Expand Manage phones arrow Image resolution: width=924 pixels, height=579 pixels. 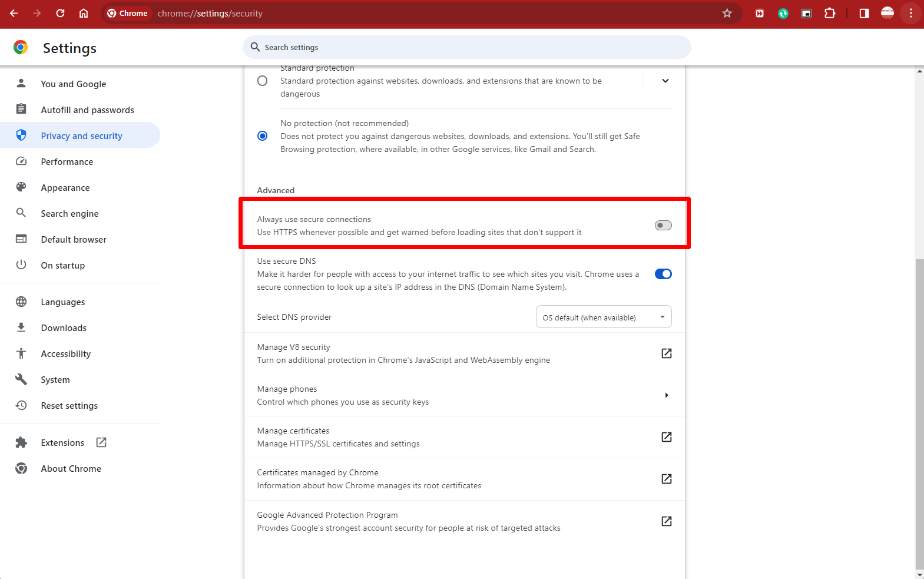coord(666,395)
